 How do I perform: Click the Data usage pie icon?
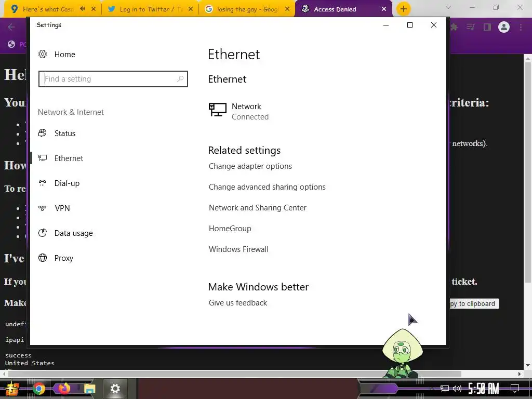43,233
